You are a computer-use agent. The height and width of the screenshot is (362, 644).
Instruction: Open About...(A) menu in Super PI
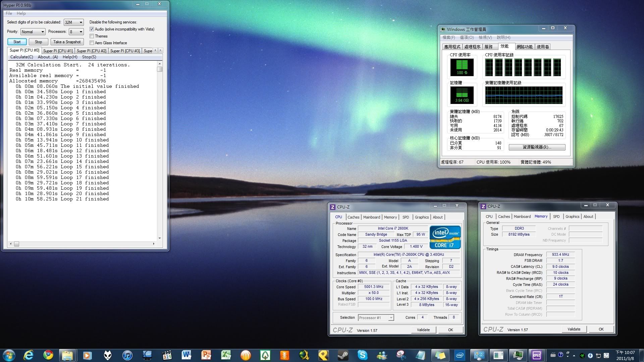click(x=48, y=57)
